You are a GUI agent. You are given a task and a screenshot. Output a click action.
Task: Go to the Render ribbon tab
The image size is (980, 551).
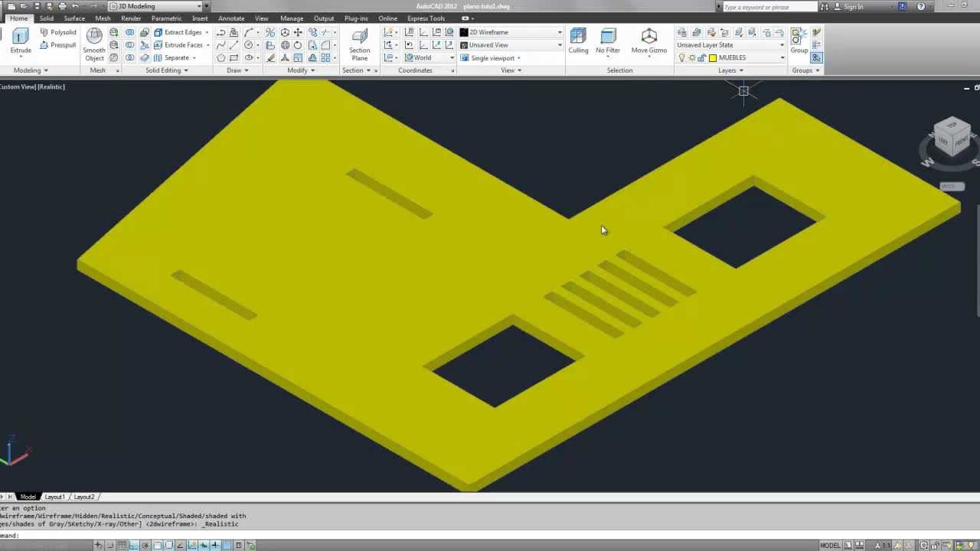(131, 18)
